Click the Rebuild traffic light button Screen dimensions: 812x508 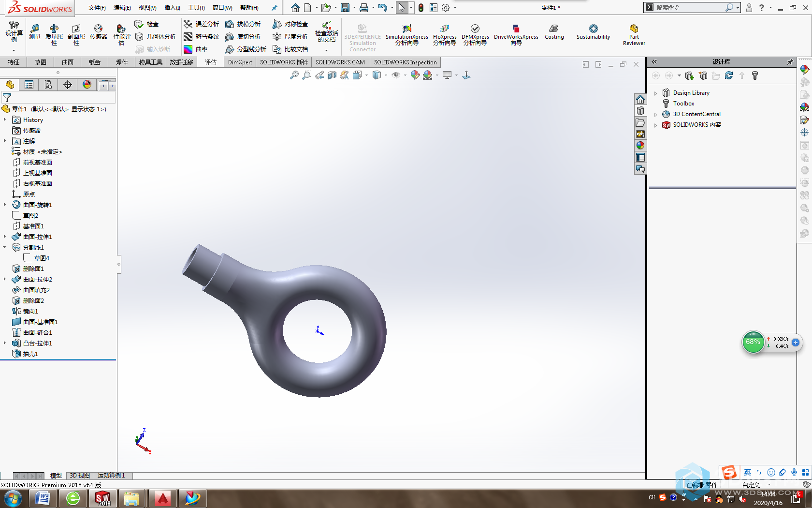coord(421,8)
